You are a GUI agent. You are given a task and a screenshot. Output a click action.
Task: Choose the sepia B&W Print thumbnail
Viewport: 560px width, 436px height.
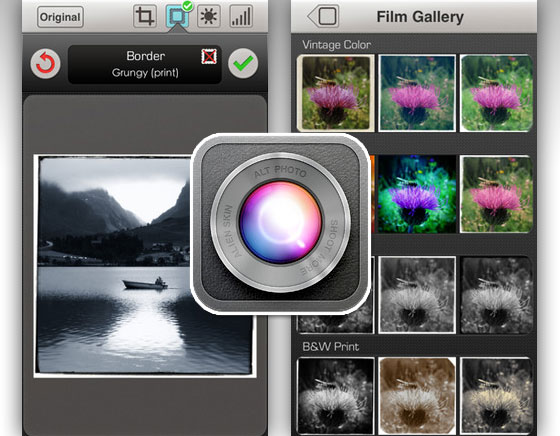417,396
